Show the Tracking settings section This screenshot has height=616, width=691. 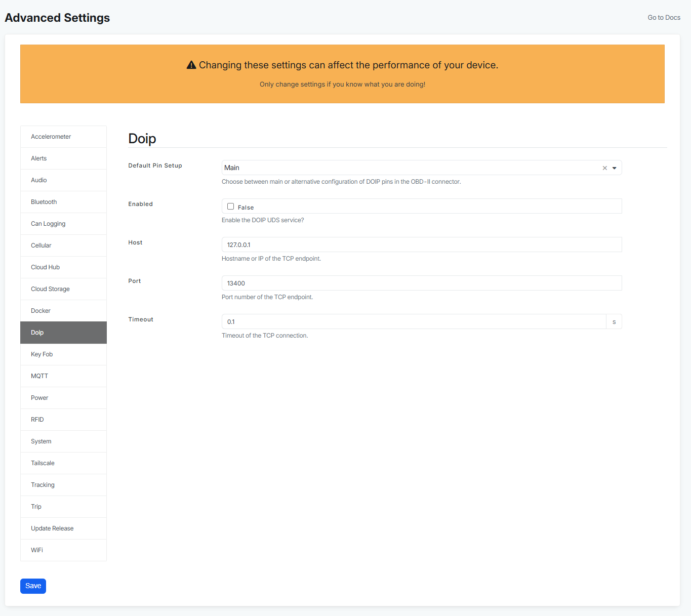coord(63,485)
